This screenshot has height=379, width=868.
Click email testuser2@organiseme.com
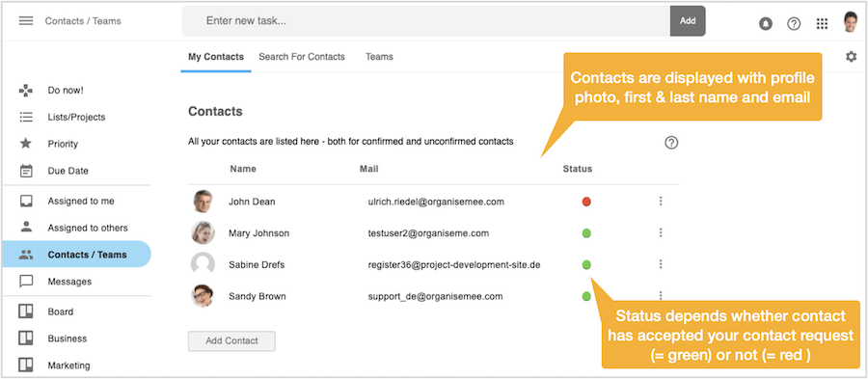(x=428, y=233)
